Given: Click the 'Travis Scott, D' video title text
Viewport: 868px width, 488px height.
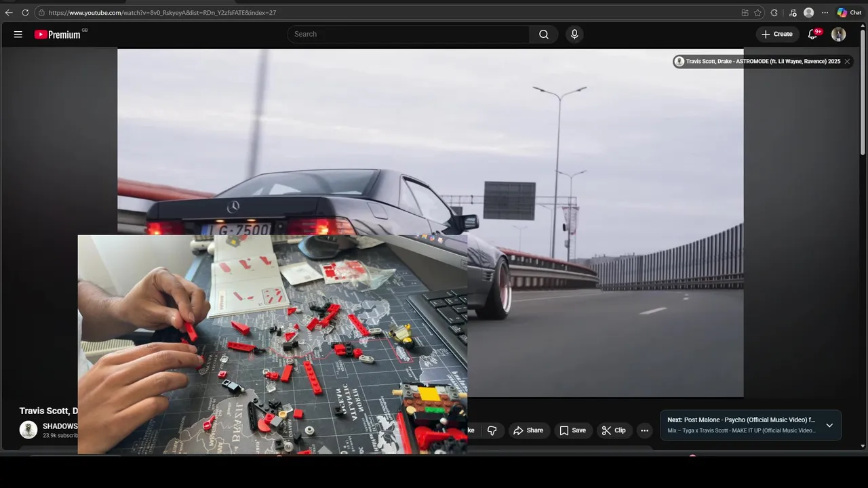Looking at the screenshot, I should pyautogui.click(x=49, y=411).
